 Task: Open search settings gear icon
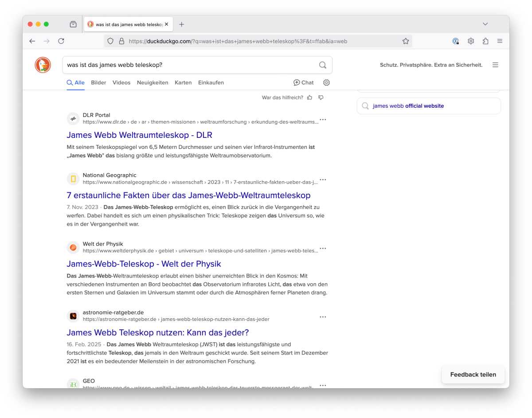326,82
